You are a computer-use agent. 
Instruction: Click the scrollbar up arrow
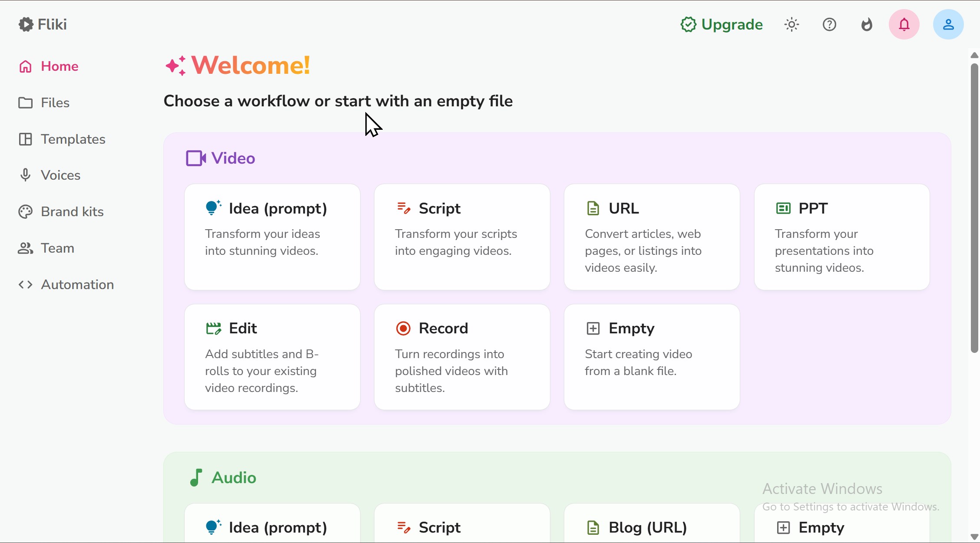point(974,55)
